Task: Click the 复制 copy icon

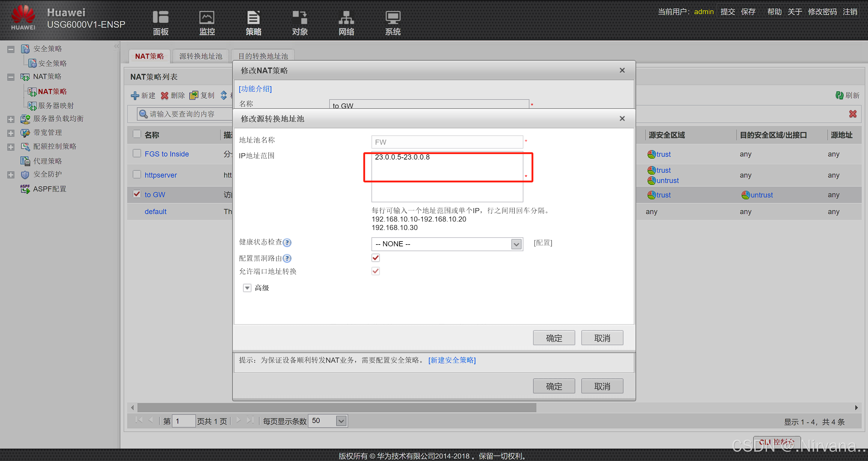Action: [194, 96]
